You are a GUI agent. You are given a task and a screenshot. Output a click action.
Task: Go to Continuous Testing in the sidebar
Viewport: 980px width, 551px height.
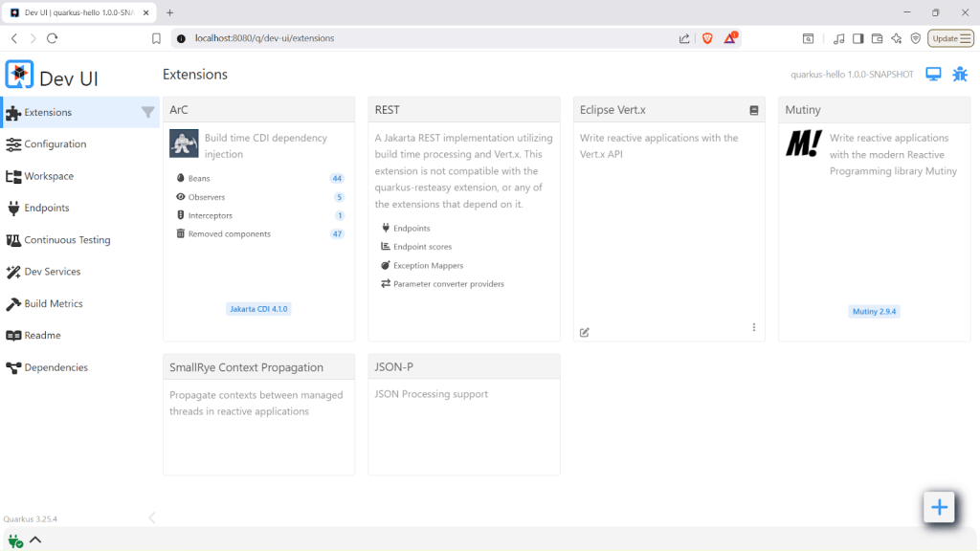(67, 240)
